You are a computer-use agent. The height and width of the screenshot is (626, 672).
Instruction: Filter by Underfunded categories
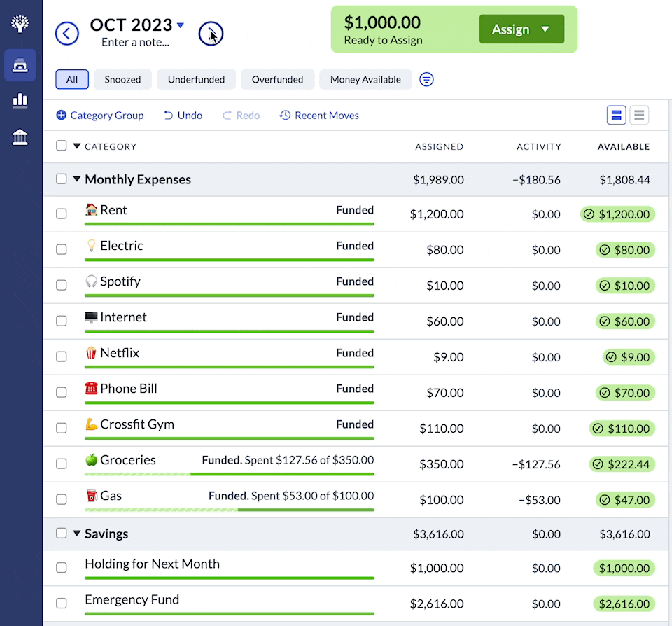point(196,79)
